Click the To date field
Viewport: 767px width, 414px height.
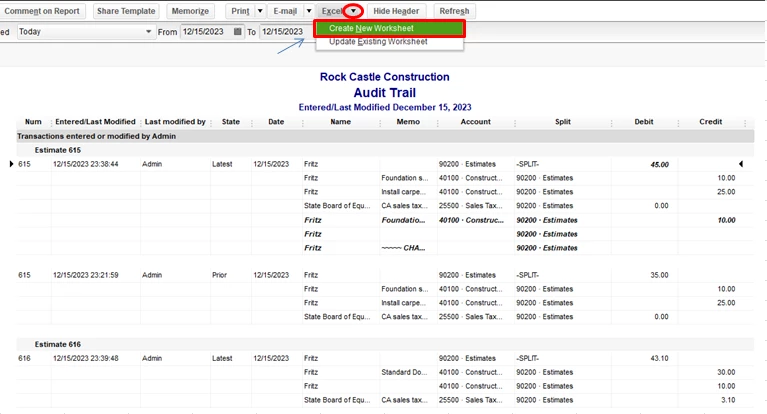tap(284, 32)
